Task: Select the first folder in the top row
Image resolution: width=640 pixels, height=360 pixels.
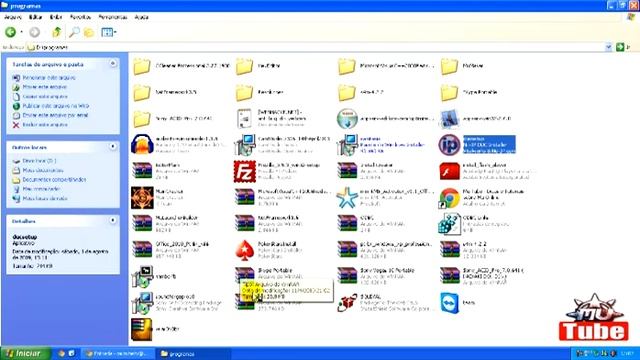Action: coord(142,66)
